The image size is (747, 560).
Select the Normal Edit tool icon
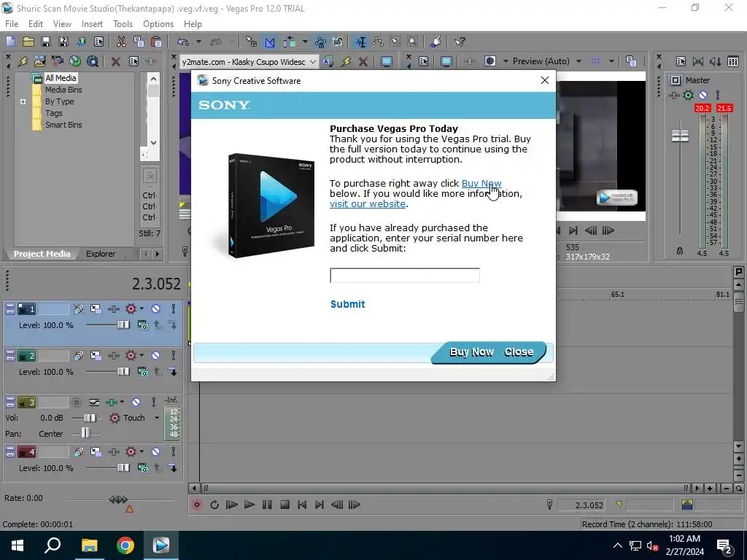(360, 42)
